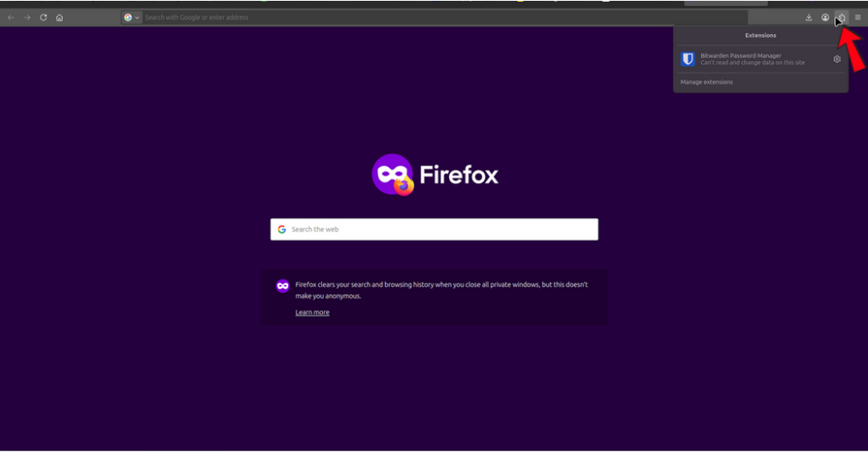Screen dimensions: 868x452
Task: Click the Forward navigation arrow
Action: pos(27,17)
